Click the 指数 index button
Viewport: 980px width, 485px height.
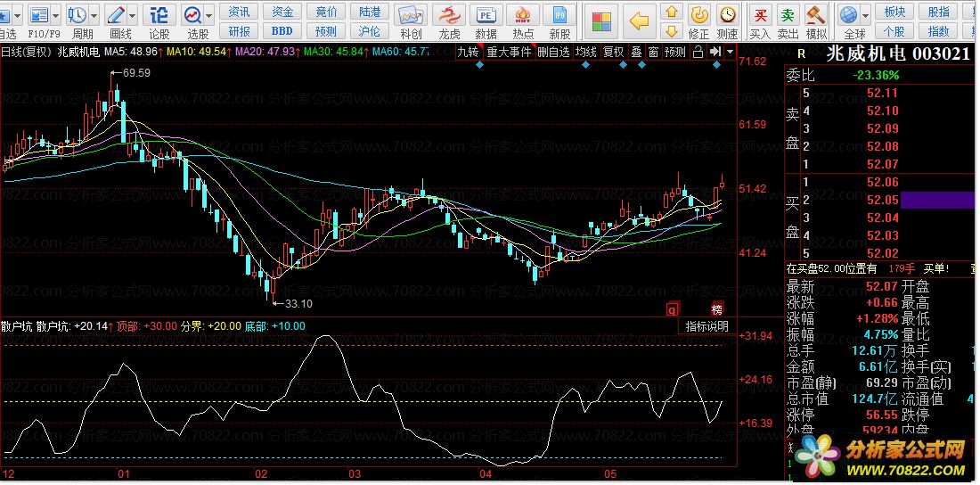tap(938, 30)
